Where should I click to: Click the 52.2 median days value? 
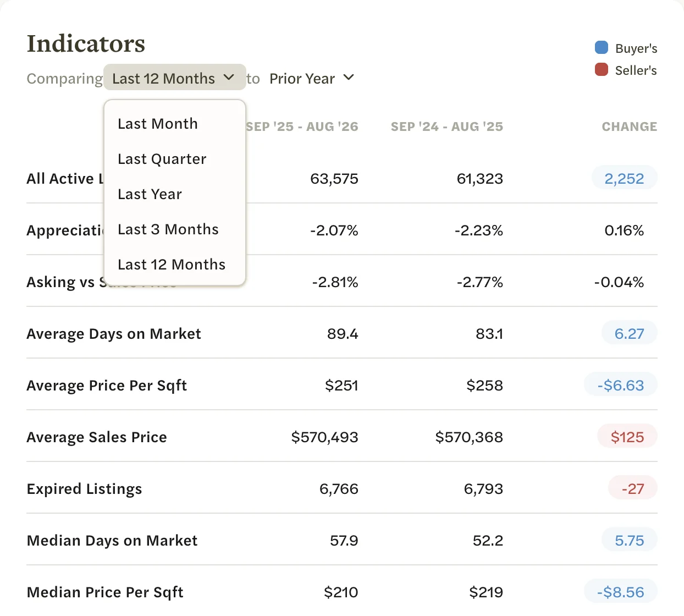tap(488, 541)
